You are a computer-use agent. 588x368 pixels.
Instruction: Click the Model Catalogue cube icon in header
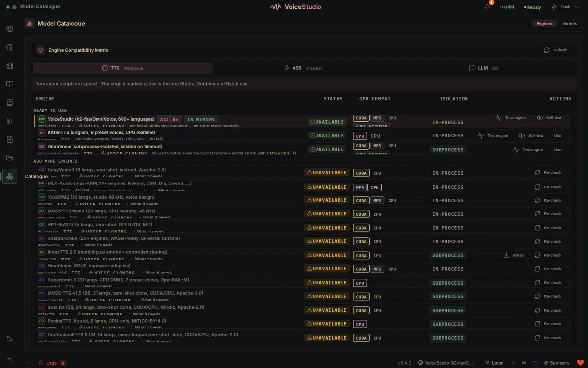click(30, 23)
